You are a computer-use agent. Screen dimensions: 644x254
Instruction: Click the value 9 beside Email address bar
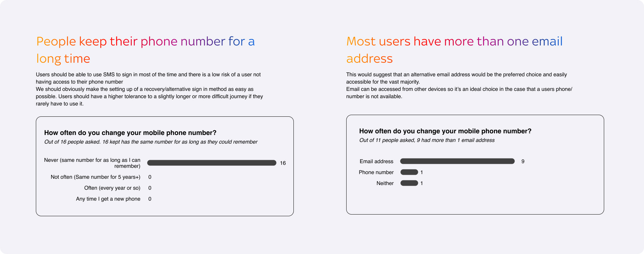[523, 161]
